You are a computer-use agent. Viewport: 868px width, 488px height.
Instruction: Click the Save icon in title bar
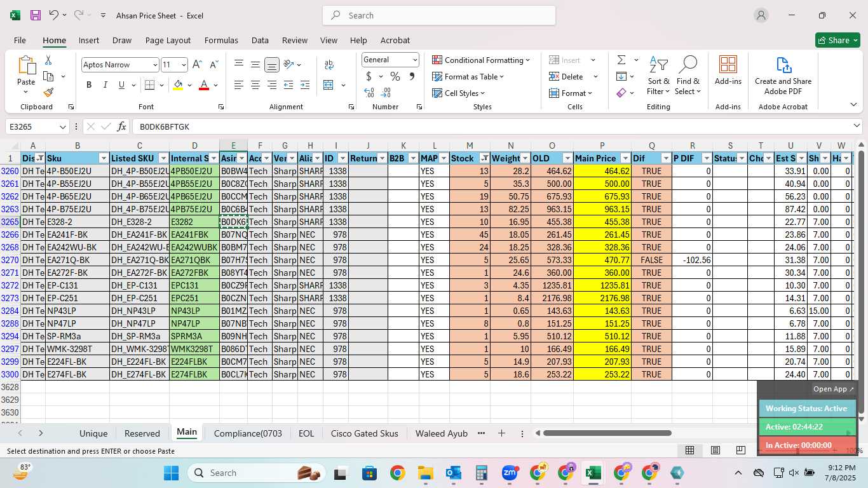(36, 15)
